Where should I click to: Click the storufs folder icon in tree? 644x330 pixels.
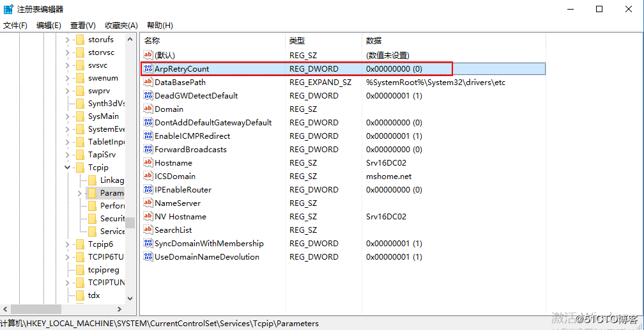coord(80,40)
